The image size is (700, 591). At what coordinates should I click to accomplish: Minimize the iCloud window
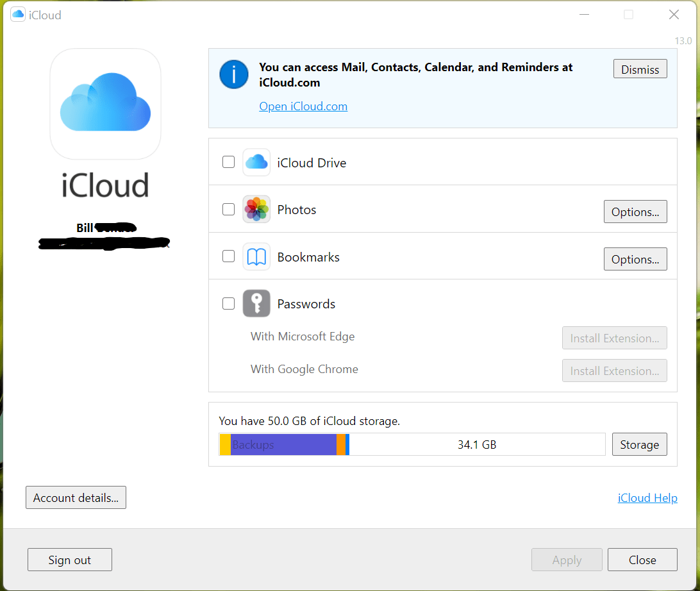(584, 15)
